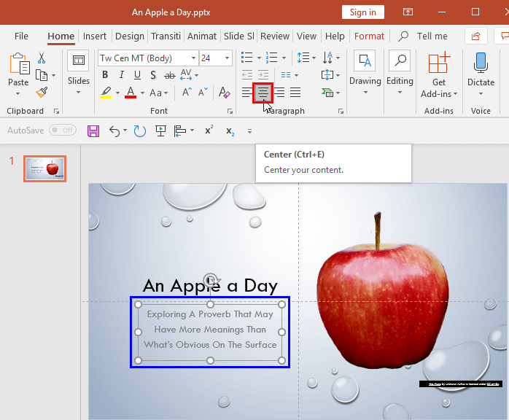Start Dictate microphone

[x=481, y=71]
